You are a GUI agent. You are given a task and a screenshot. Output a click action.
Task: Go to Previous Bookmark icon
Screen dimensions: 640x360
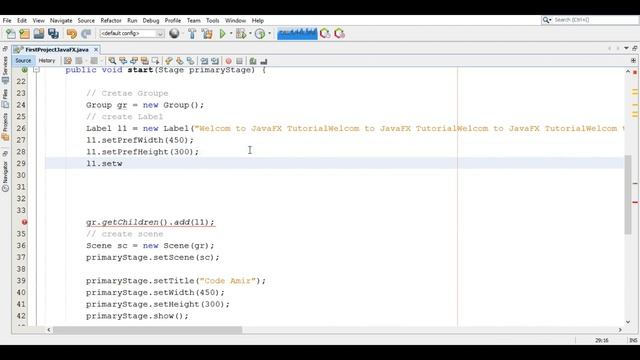tap(169, 61)
